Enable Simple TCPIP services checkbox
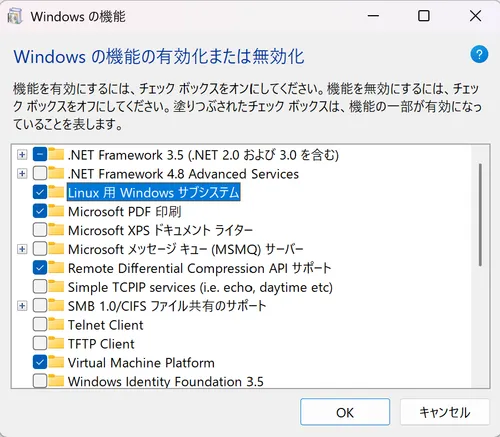This screenshot has height=437, width=500. [40, 287]
